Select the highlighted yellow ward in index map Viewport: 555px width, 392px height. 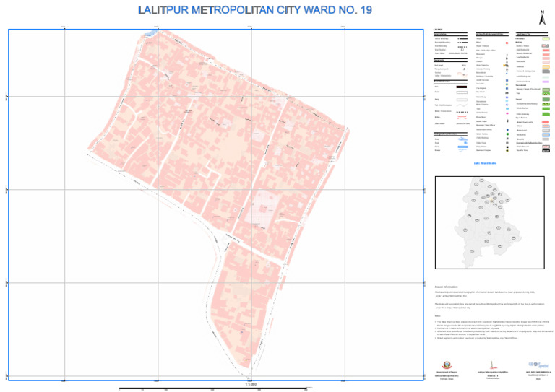pos(492,201)
